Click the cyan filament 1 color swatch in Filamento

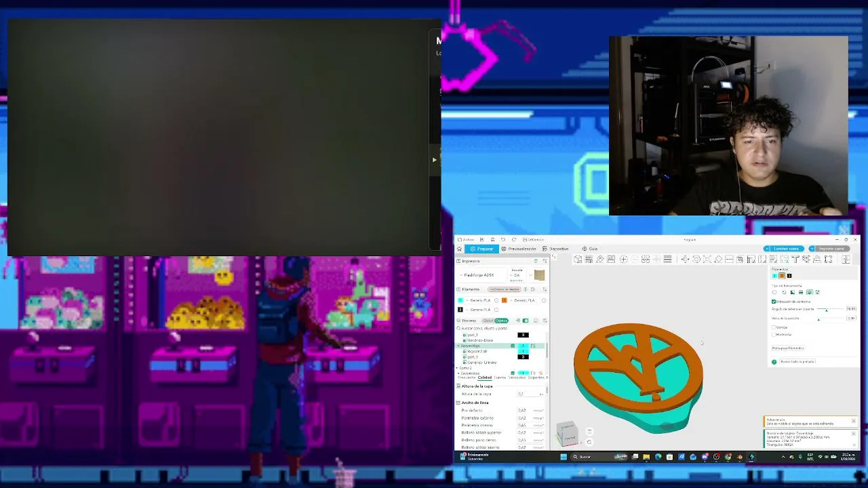pos(460,300)
